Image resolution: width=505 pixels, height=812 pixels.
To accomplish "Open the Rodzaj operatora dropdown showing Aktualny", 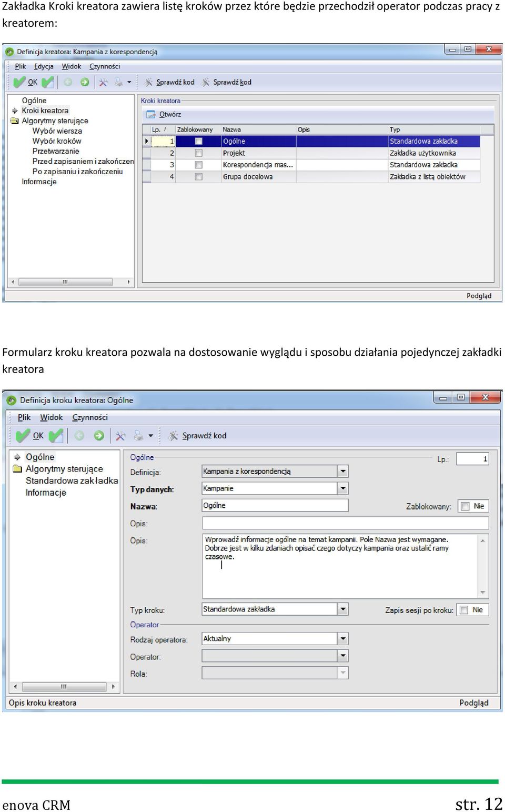I will (x=343, y=639).
